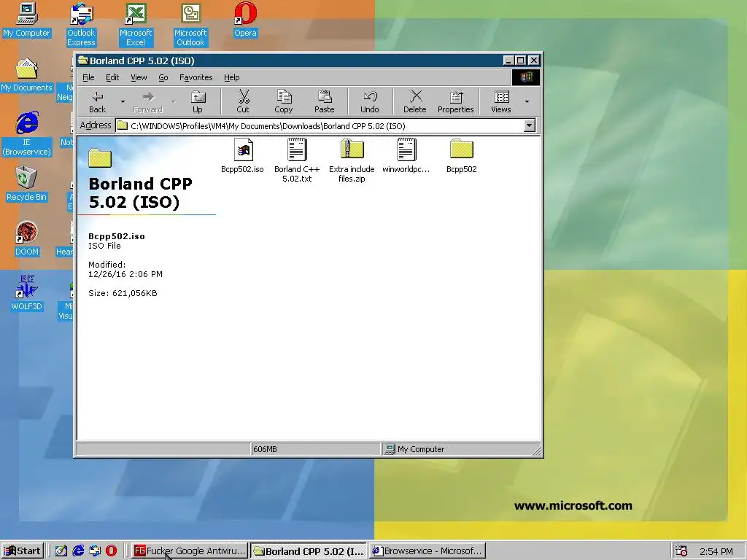Click the Back toolbar button
This screenshot has height=560, width=747.
(x=98, y=102)
